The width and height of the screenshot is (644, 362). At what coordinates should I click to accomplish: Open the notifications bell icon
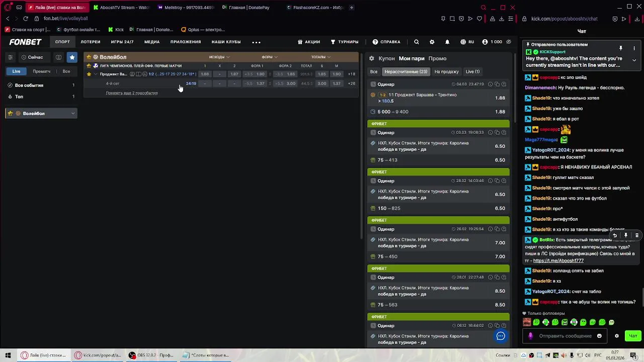tap(447, 42)
